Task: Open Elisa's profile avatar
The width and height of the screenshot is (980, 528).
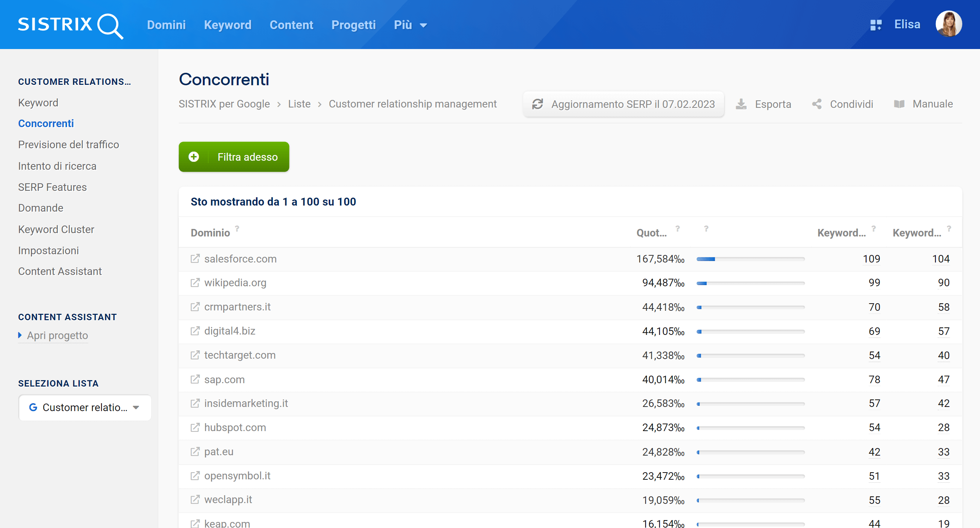Action: tap(948, 24)
